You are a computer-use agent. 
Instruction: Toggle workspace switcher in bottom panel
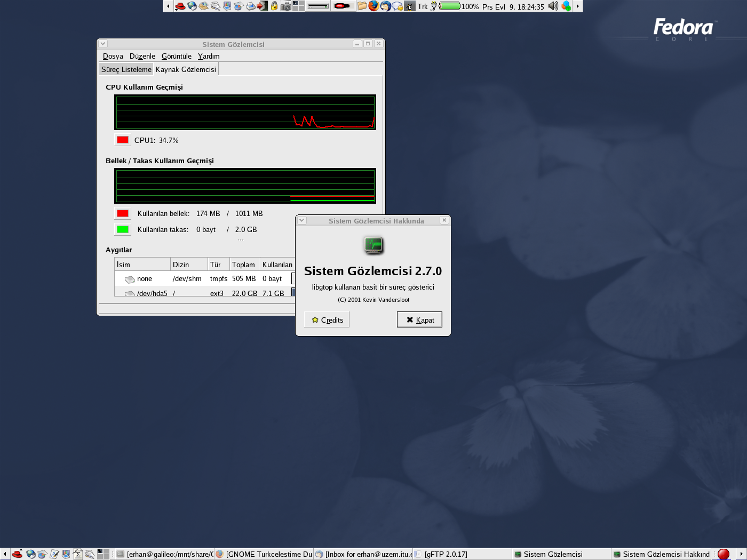point(103,554)
